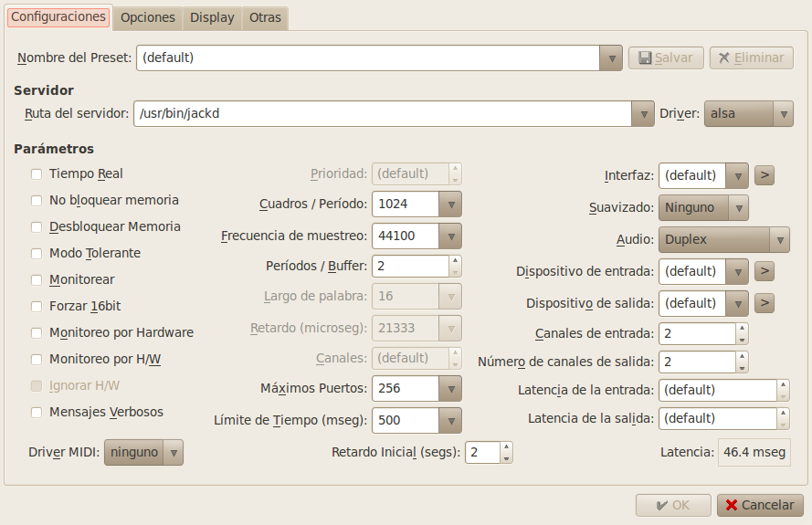Click the Dispositivo de entrada browse arrow button
Image resolution: width=812 pixels, height=525 pixels.
tap(764, 271)
